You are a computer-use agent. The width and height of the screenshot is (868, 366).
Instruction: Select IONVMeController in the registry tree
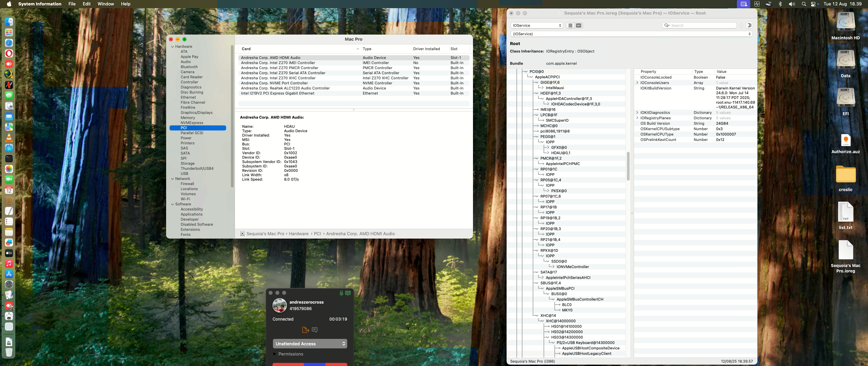click(573, 267)
